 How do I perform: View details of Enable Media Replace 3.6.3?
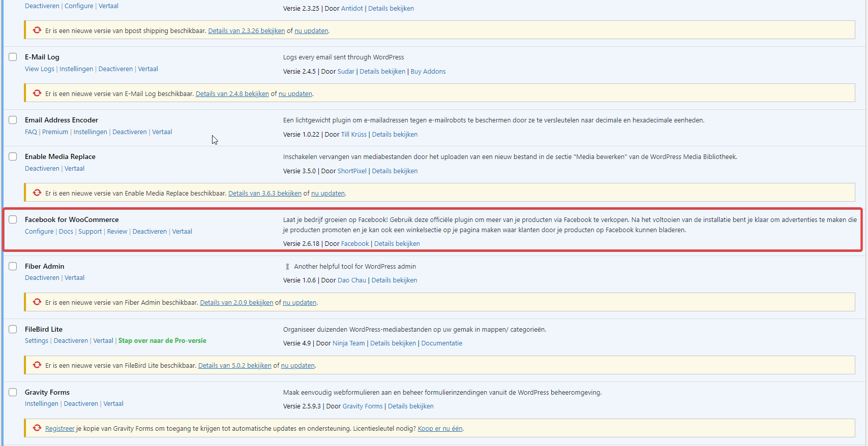point(265,194)
